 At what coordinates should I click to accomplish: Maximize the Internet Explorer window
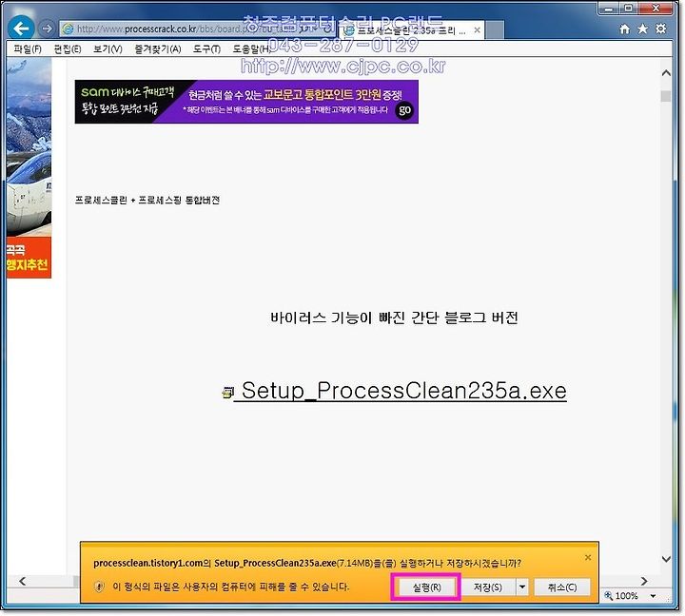(628, 9)
